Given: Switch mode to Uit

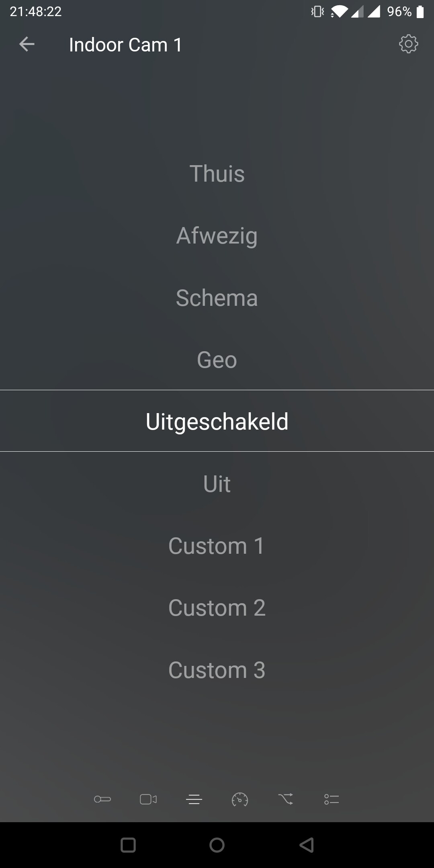Looking at the screenshot, I should pyautogui.click(x=217, y=483).
